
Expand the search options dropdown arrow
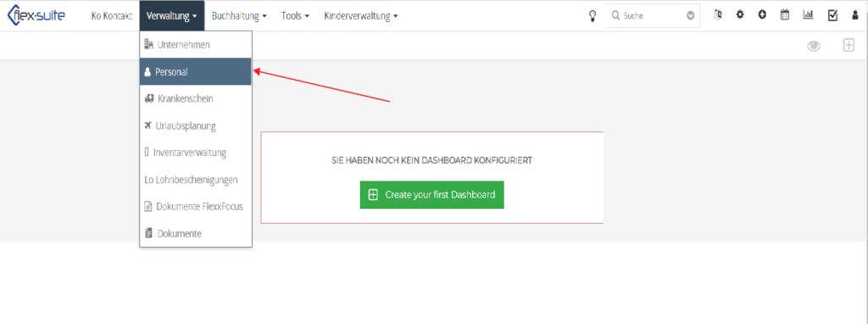tap(690, 16)
